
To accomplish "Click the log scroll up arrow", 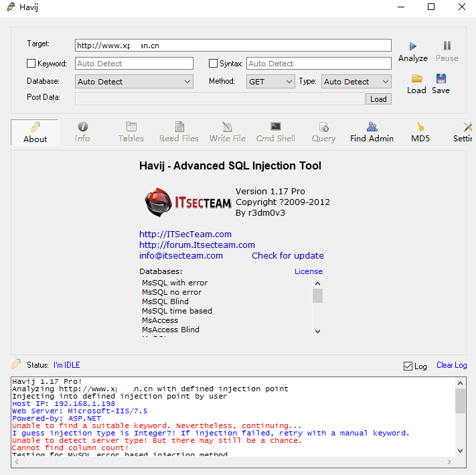I will point(460,383).
